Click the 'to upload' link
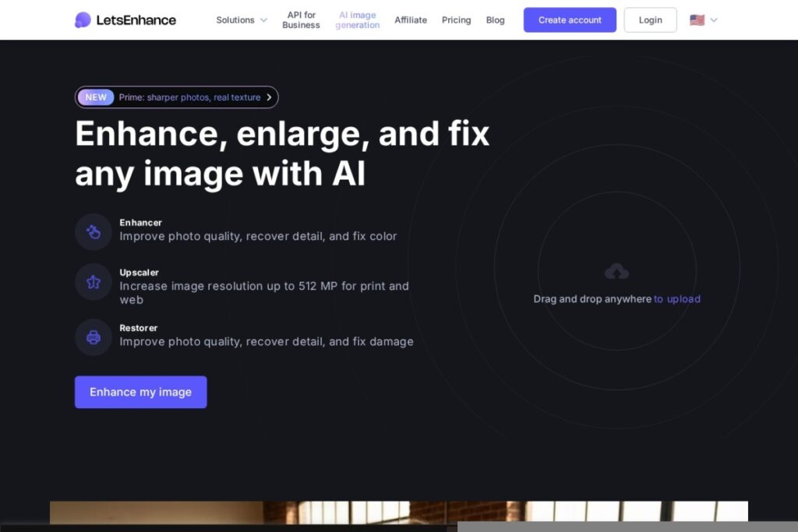Viewport: 798px width, 532px height. coord(677,299)
